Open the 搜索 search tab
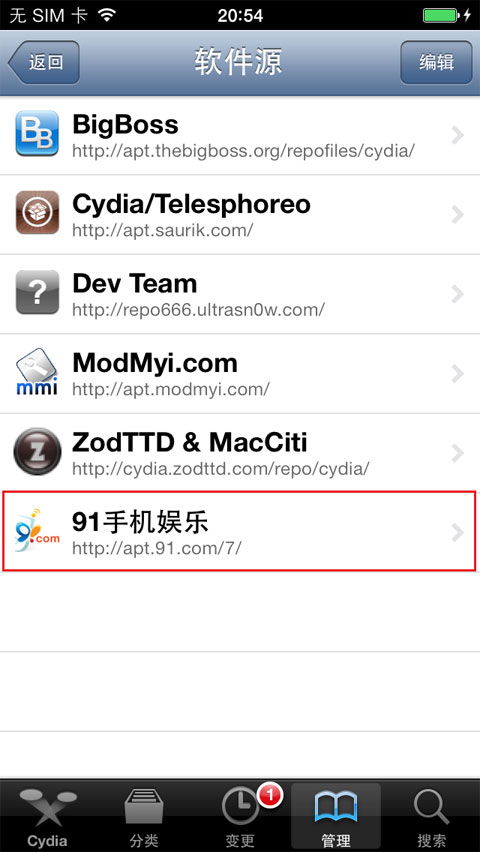This screenshot has width=480, height=852. 432,817
